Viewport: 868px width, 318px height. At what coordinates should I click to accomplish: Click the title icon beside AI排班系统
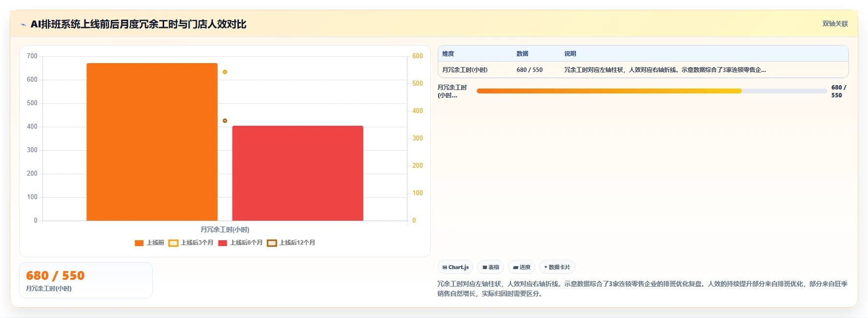point(23,24)
